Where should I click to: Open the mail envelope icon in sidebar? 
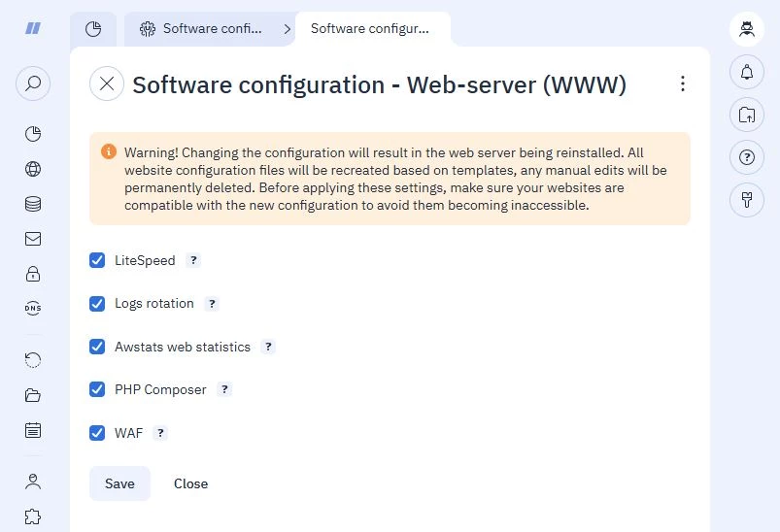click(33, 239)
